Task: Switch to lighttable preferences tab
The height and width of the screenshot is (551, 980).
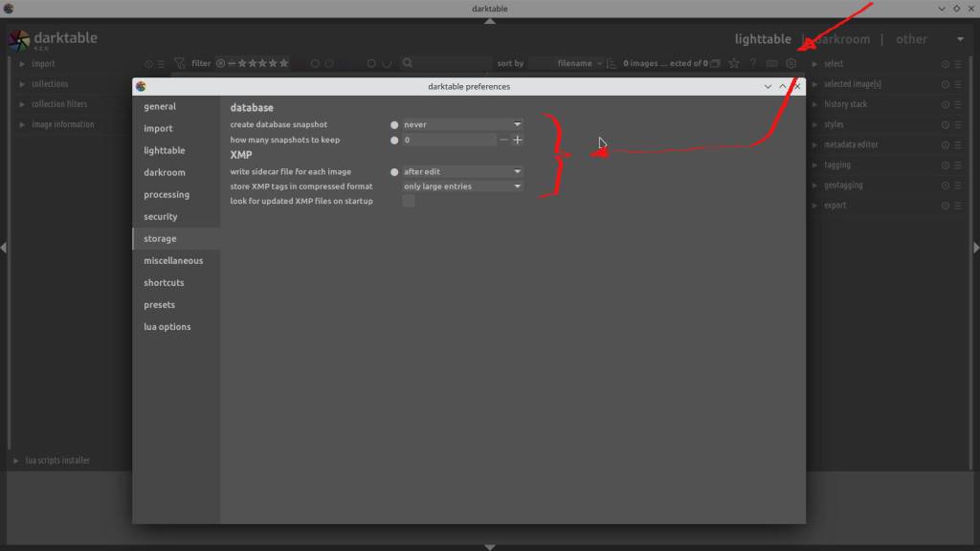Action: click(176, 150)
